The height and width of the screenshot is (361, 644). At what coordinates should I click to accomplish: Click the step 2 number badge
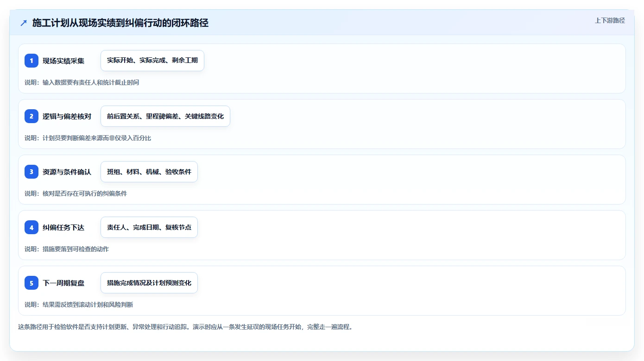pyautogui.click(x=32, y=116)
